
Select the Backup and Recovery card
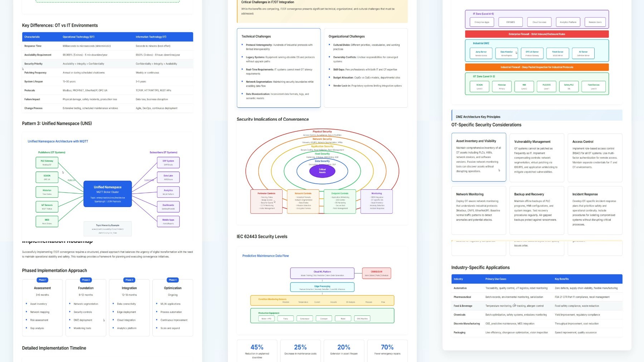click(537, 211)
